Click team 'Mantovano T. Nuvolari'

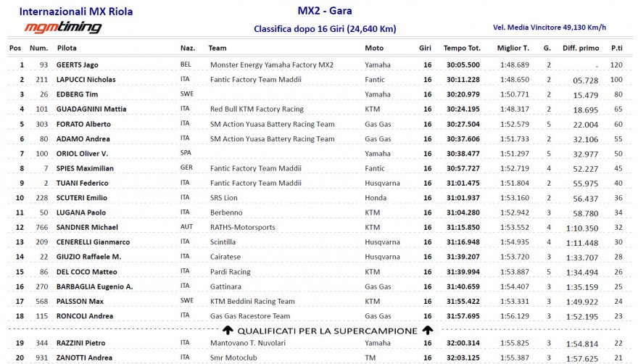pos(248,343)
